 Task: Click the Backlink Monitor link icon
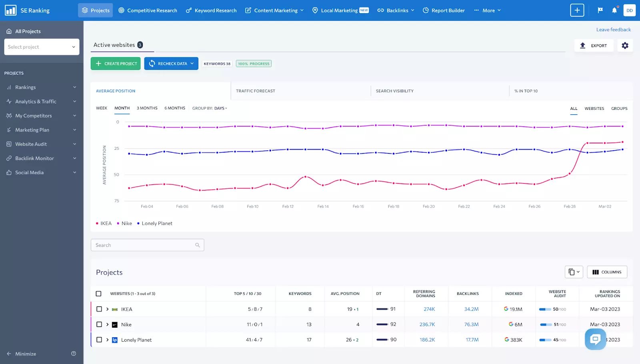(9, 158)
